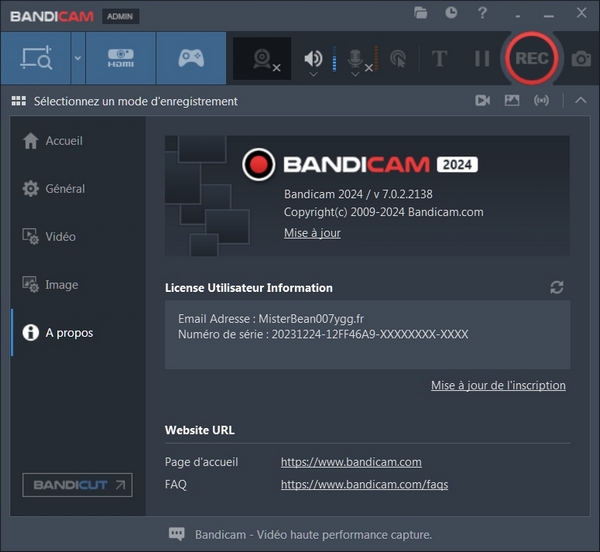Toggle the webcam overlay
600x552 pixels.
262,59
